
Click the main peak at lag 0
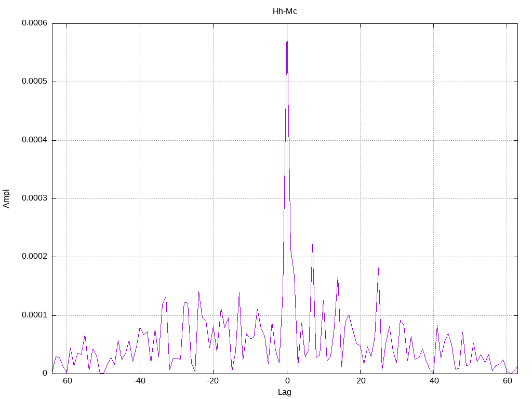(x=287, y=25)
